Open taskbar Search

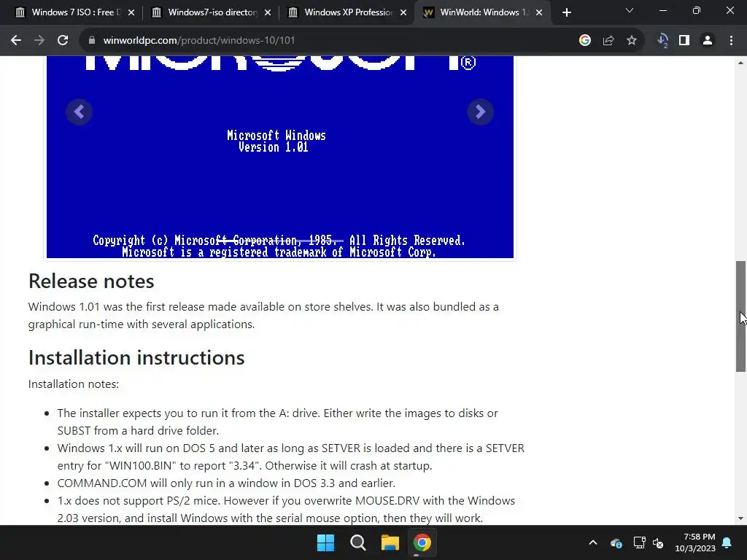tap(357, 542)
